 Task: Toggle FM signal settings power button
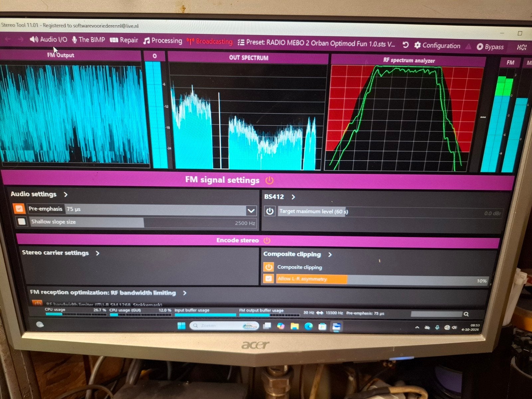click(x=269, y=181)
